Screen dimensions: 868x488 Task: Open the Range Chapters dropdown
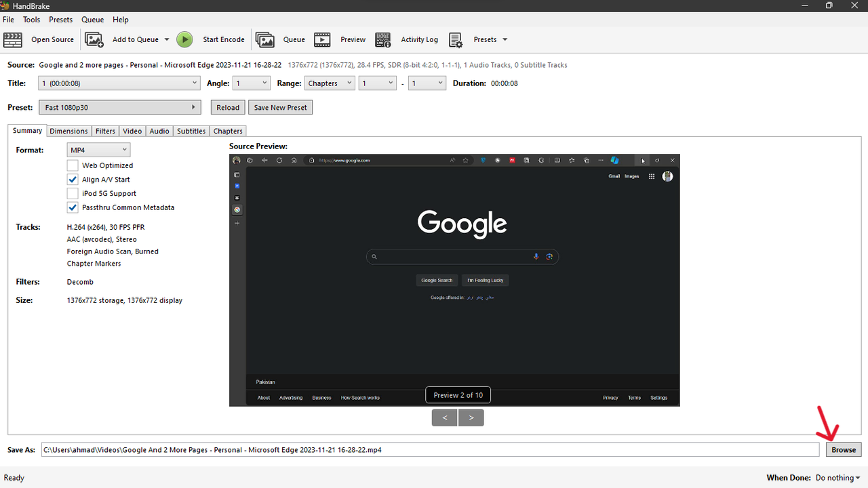329,83
